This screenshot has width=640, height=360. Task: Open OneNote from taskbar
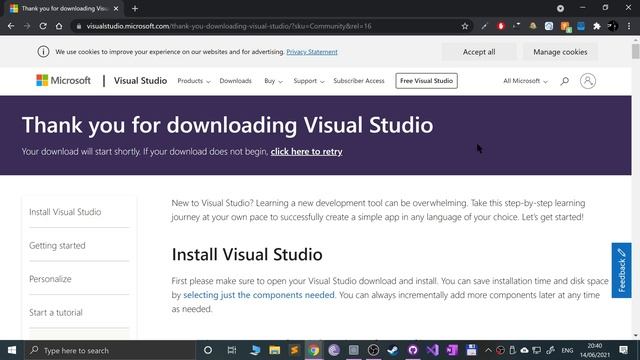coord(452,350)
